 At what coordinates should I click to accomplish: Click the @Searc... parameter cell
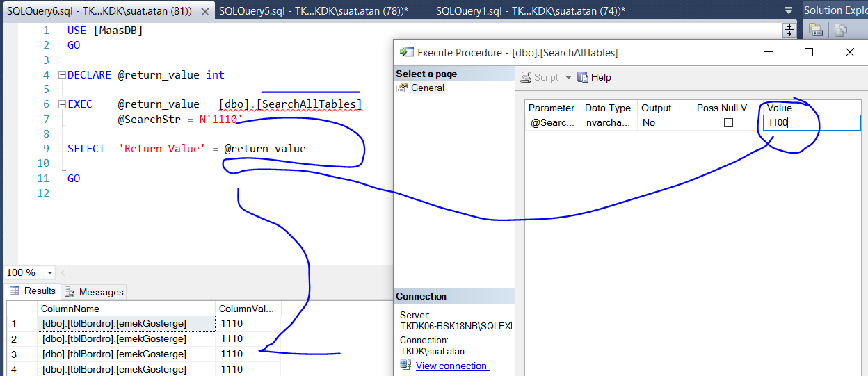click(x=552, y=123)
